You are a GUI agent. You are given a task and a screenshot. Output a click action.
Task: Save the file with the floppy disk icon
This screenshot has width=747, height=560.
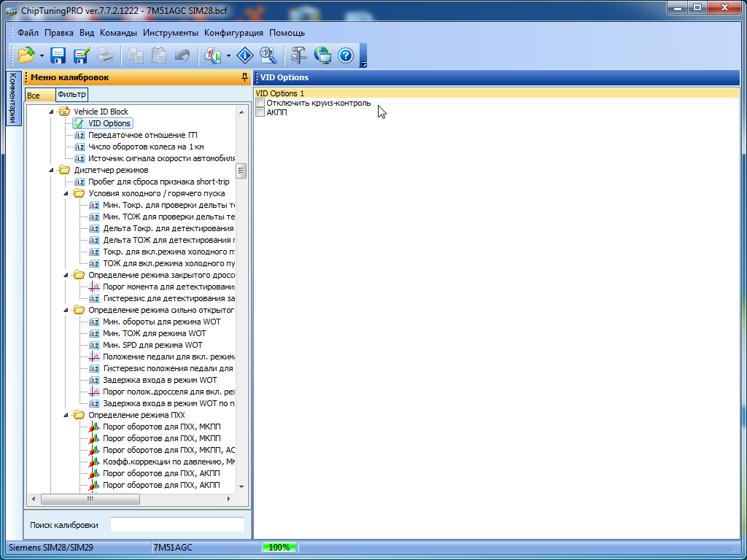(x=58, y=55)
